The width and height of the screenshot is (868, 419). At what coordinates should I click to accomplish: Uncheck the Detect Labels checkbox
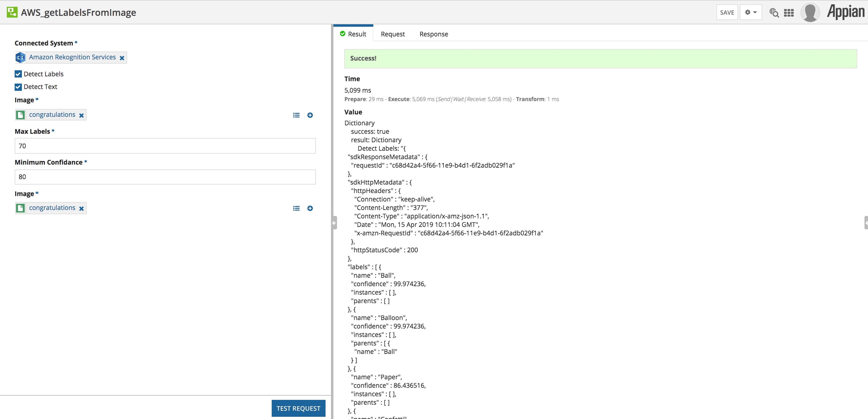(x=18, y=74)
